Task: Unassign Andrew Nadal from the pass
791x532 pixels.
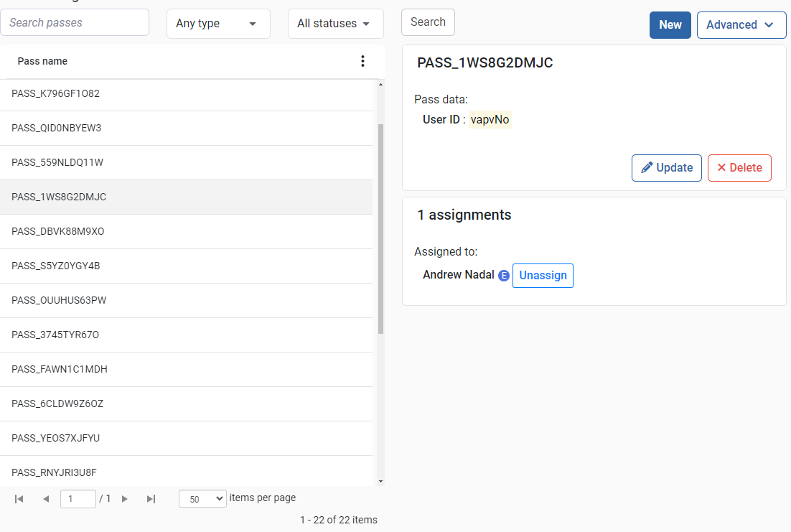Action: [x=543, y=276]
